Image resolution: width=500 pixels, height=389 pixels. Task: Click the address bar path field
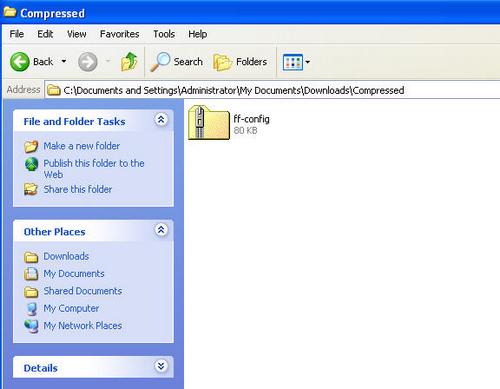pyautogui.click(x=272, y=90)
